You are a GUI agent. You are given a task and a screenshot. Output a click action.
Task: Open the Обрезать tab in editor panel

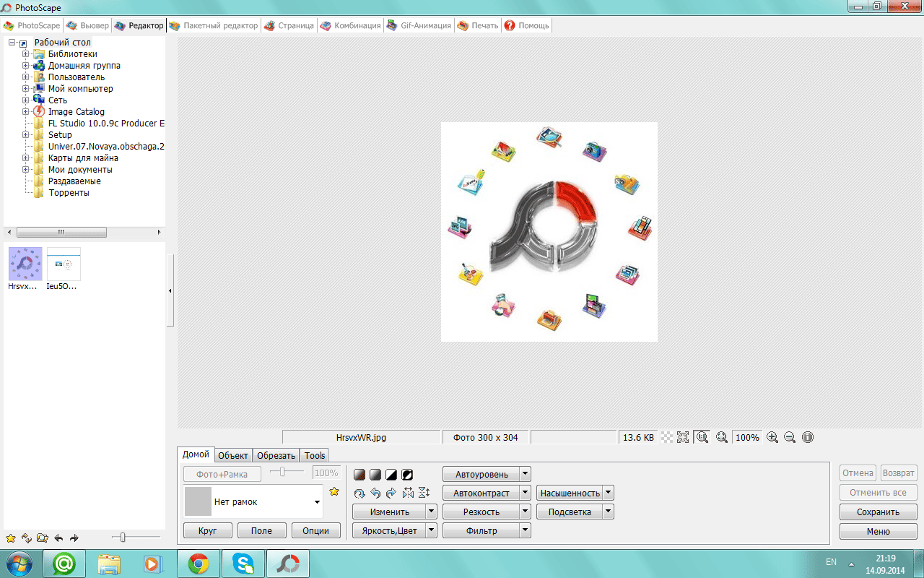coord(276,455)
